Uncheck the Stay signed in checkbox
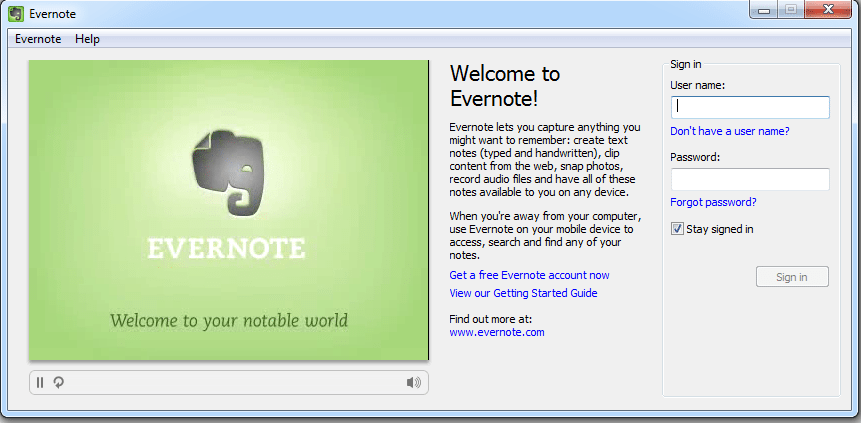 pyautogui.click(x=677, y=229)
